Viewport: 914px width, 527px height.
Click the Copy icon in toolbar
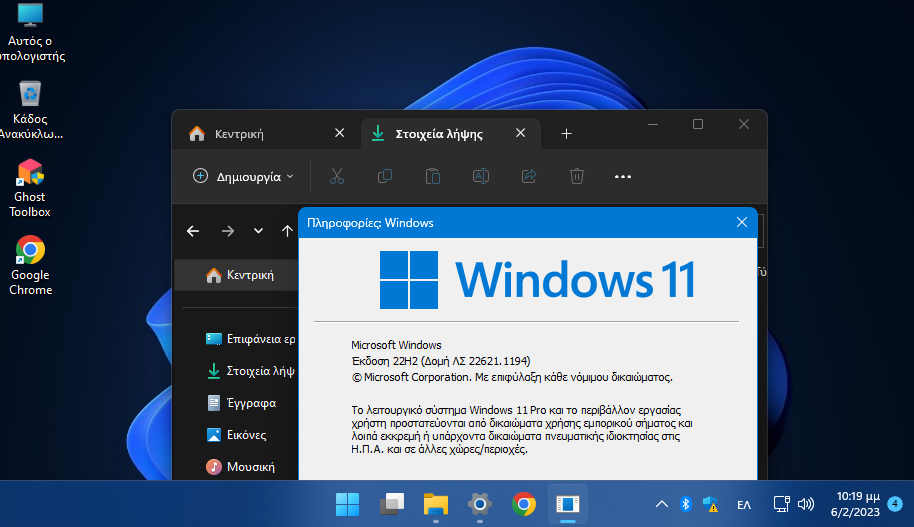(385, 176)
